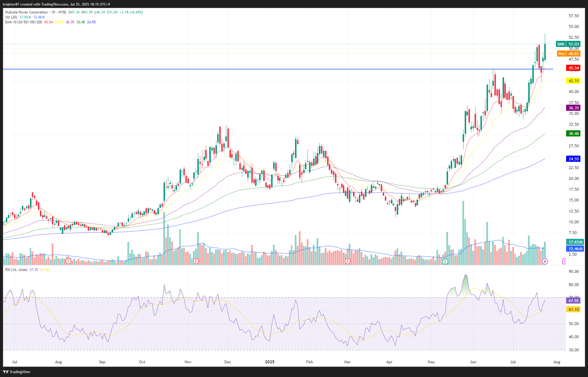Click the pink upcoming earnings marker at right edge
This screenshot has height=377, width=588.
coord(564,261)
